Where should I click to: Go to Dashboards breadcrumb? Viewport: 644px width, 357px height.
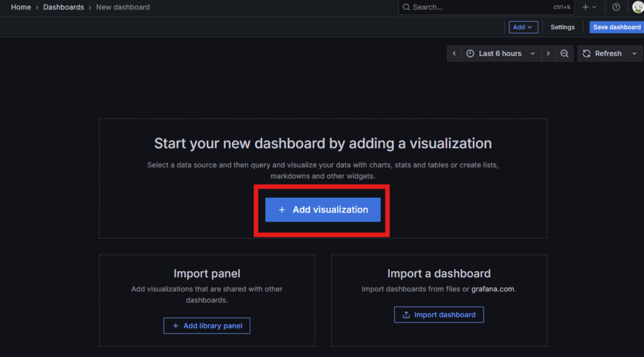64,7
